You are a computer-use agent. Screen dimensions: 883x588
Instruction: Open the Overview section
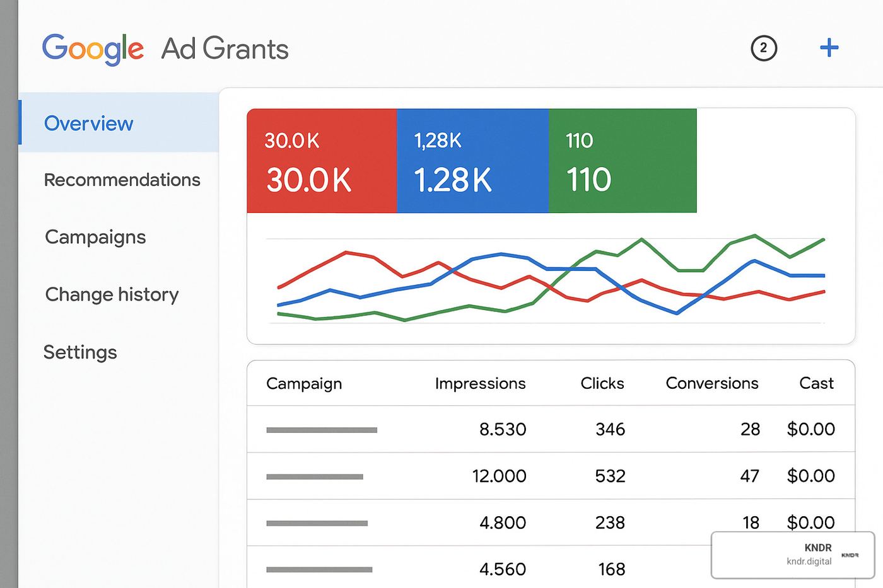[119, 123]
